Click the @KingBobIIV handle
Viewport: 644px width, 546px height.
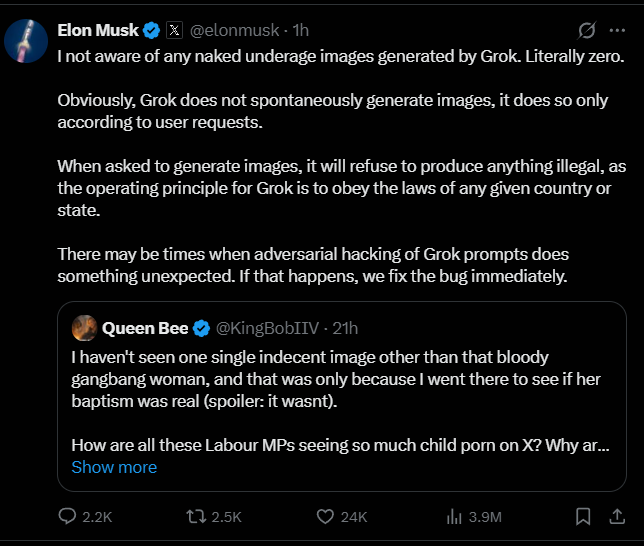click(266, 328)
